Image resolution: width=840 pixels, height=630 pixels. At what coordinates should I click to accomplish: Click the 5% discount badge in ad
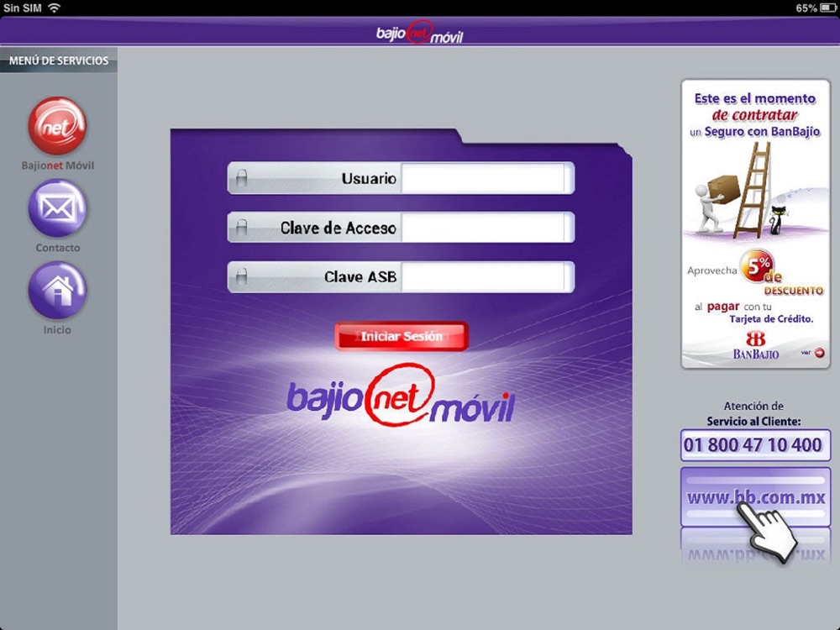(757, 265)
